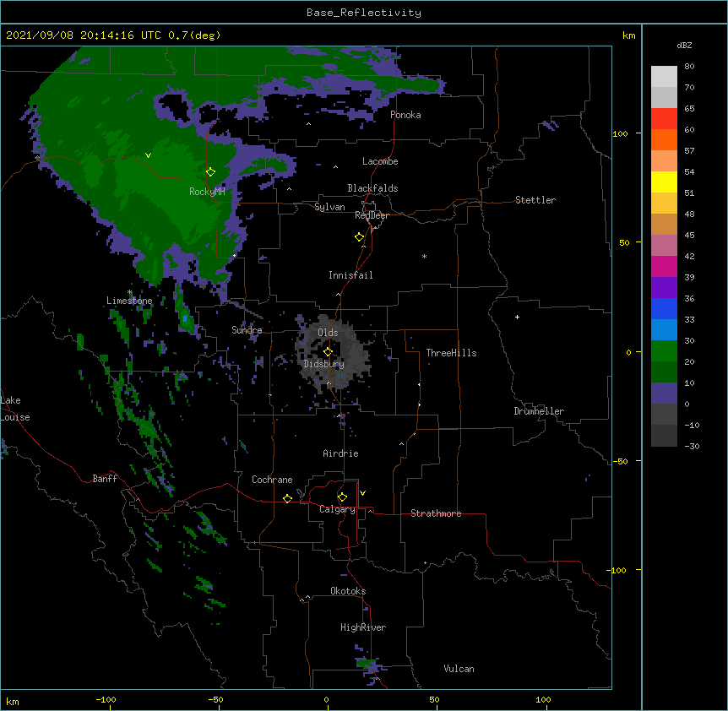This screenshot has width=728, height=711.
Task: Click the RockyMH label
Action: pyautogui.click(x=207, y=192)
